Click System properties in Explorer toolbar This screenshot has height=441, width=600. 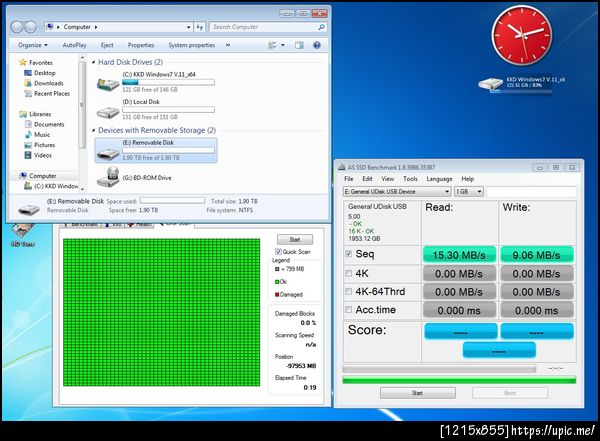coord(192,45)
